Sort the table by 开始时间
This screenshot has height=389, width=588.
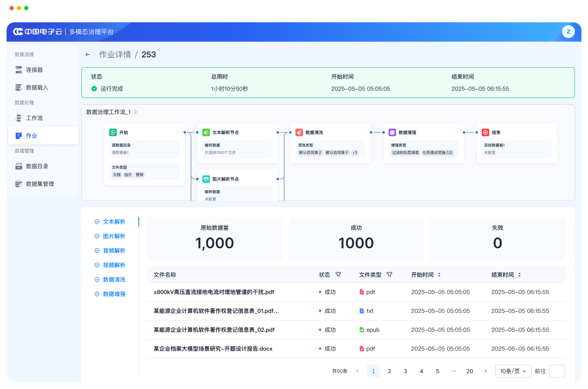click(439, 275)
